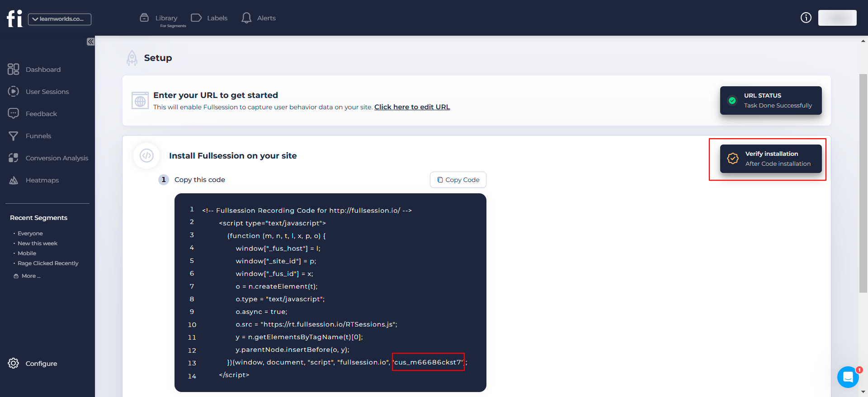
Task: Open User Sessions in sidebar
Action: [x=47, y=92]
